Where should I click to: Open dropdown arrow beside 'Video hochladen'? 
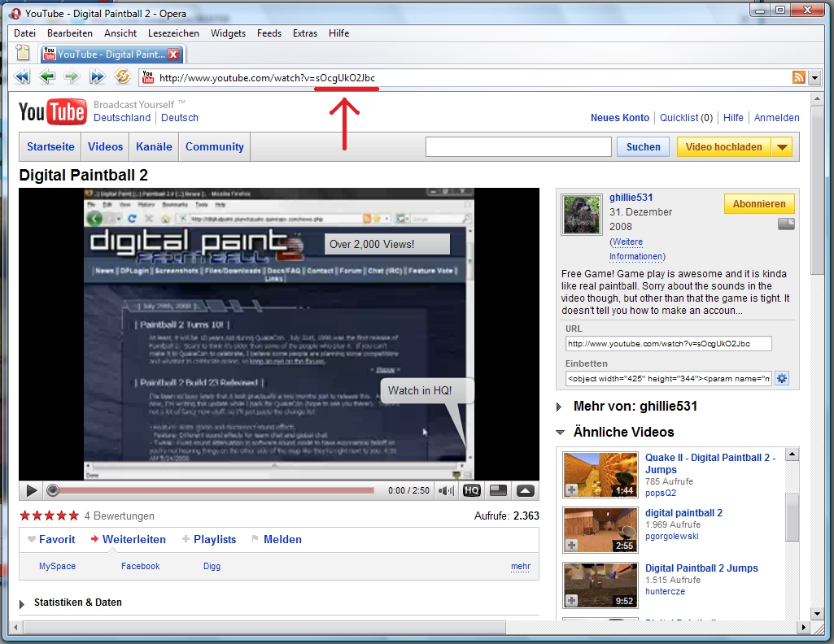coord(780,147)
